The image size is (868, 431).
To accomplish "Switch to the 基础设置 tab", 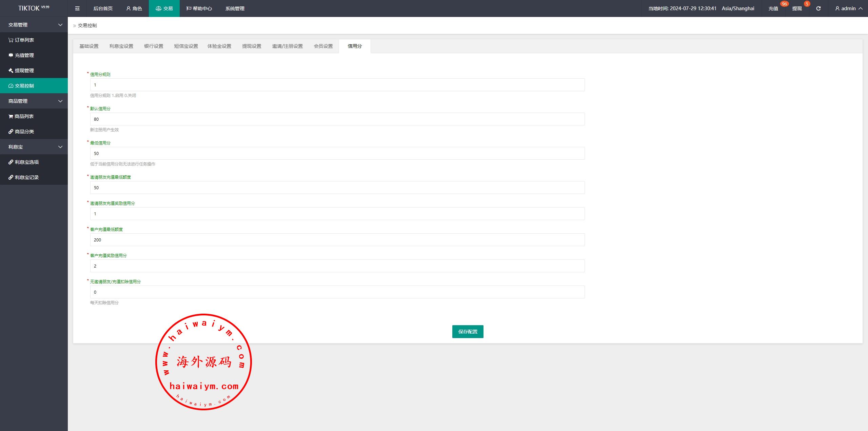I will pos(89,46).
